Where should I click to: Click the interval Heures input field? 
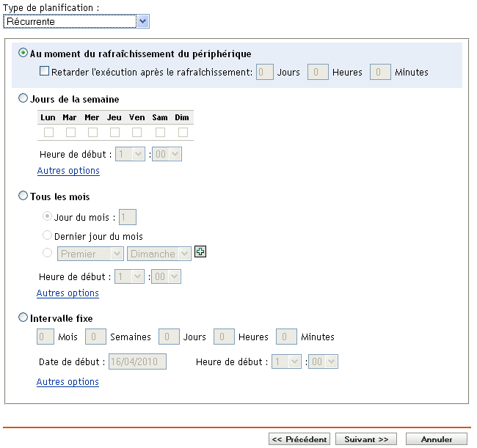click(x=225, y=337)
